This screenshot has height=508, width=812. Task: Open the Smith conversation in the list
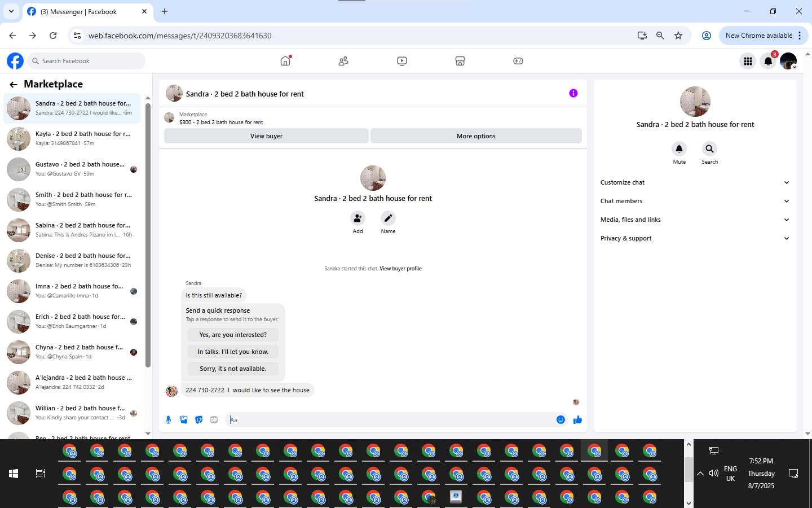click(x=72, y=199)
